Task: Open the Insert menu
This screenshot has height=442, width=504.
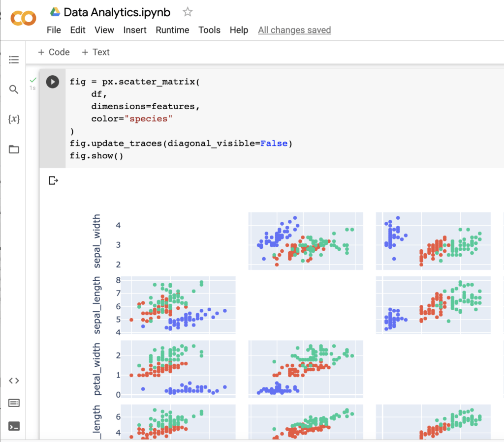Action: [135, 30]
